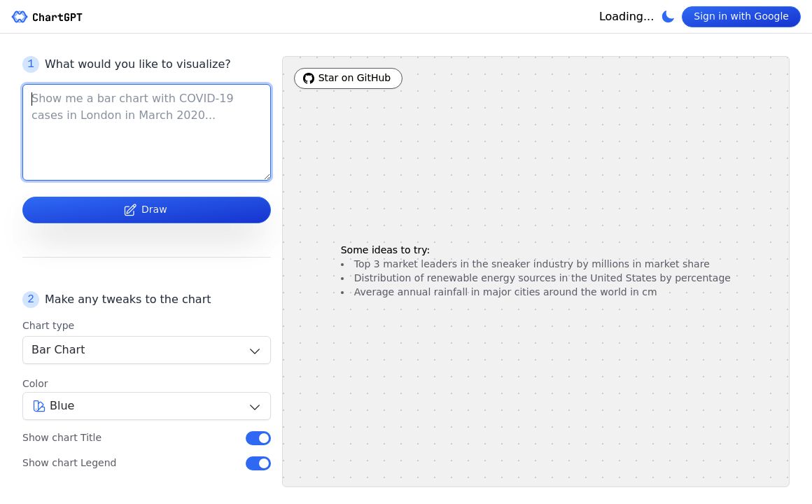812x504 pixels.
Task: Click the ChartGPT logo icon
Action: click(x=20, y=17)
